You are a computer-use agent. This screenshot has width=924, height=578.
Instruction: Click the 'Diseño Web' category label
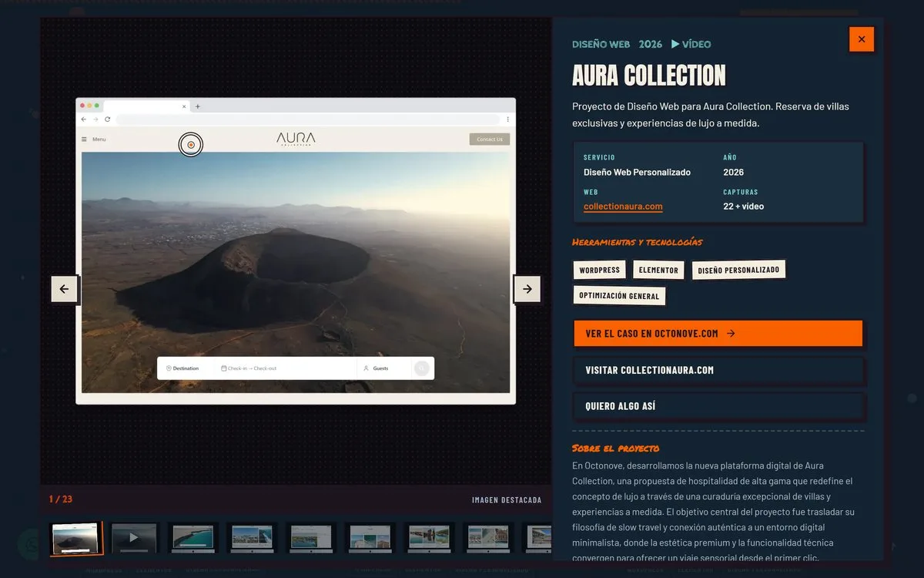click(x=601, y=44)
